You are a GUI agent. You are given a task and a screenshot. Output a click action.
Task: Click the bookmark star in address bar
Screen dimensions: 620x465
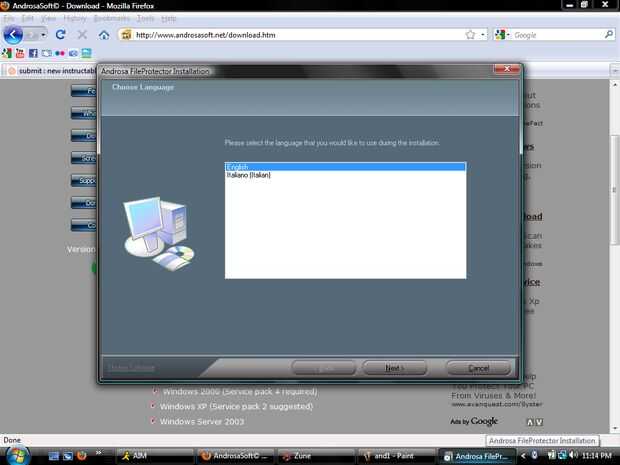click(470, 35)
